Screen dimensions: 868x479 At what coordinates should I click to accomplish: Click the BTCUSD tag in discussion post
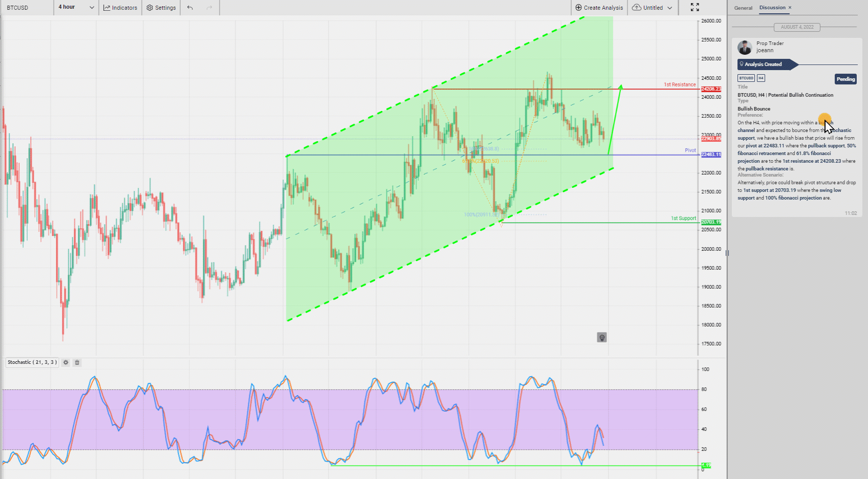746,78
